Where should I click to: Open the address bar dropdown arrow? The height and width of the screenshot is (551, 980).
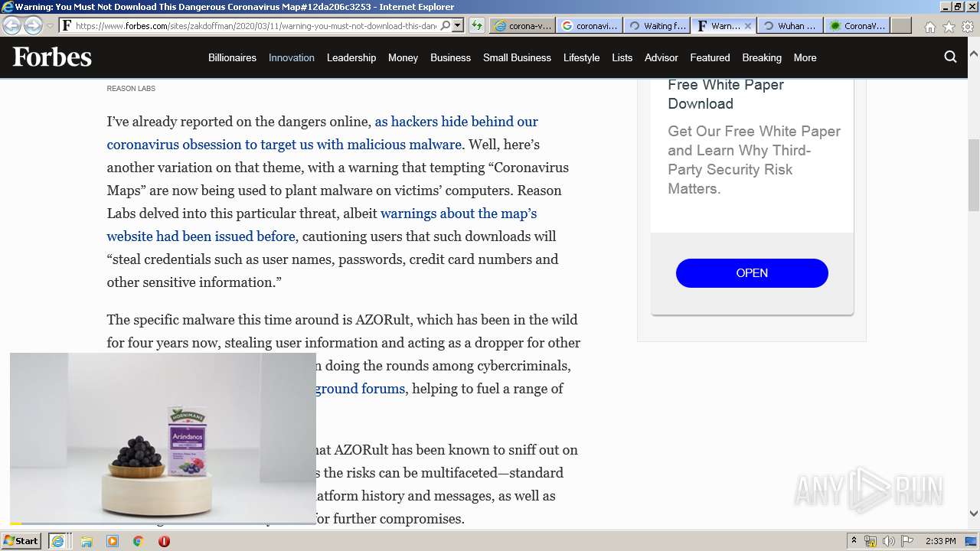click(x=457, y=25)
